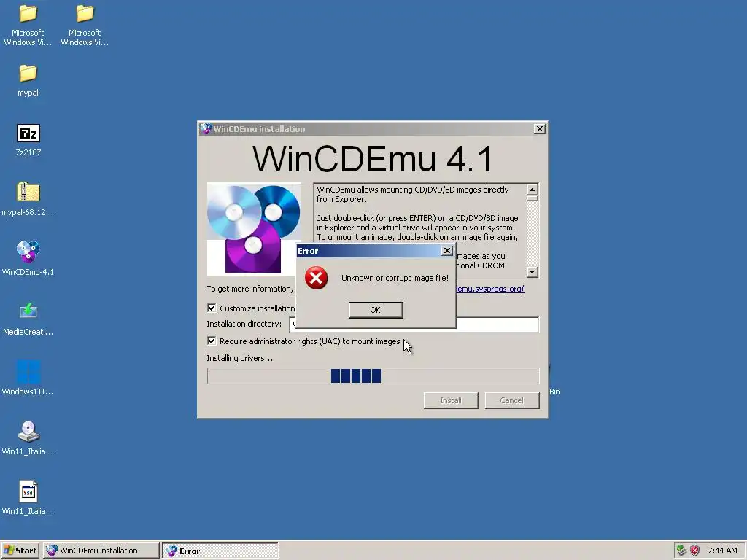Click the WinCDEmu 4.1 heading text
747x560 pixels.
373,158
